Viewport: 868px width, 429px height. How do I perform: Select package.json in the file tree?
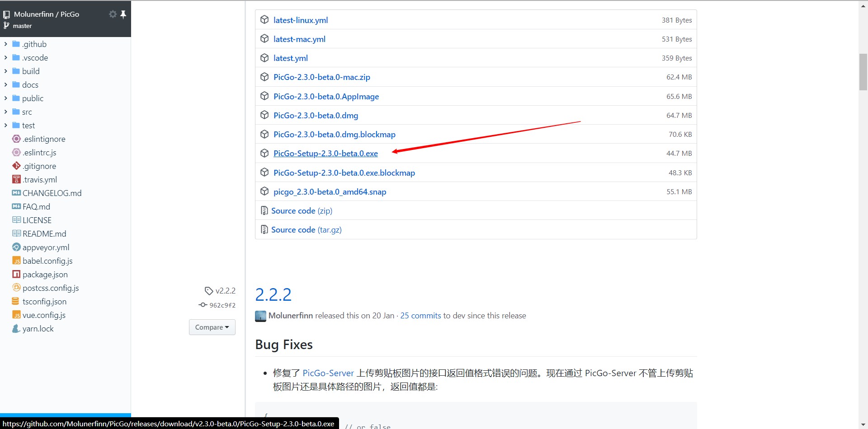[45, 275]
